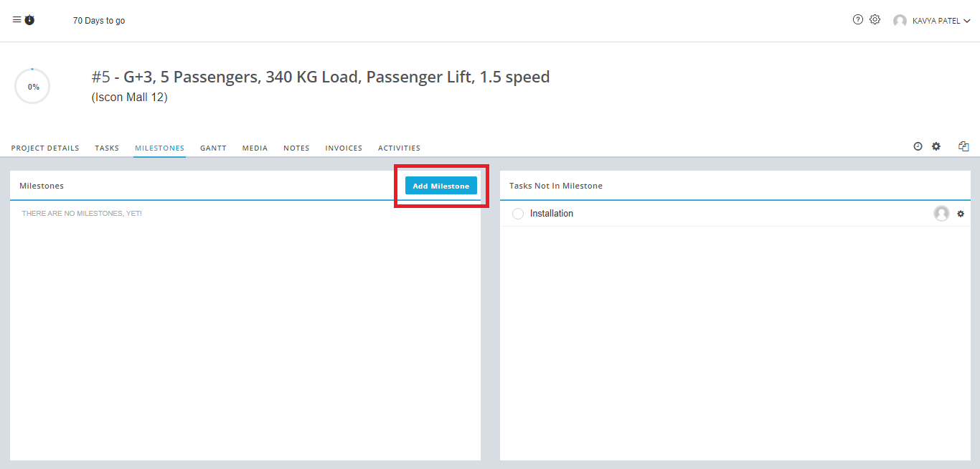This screenshot has width=980, height=469.
Task: Expand the Kavya Patel user dropdown
Action: point(941,21)
